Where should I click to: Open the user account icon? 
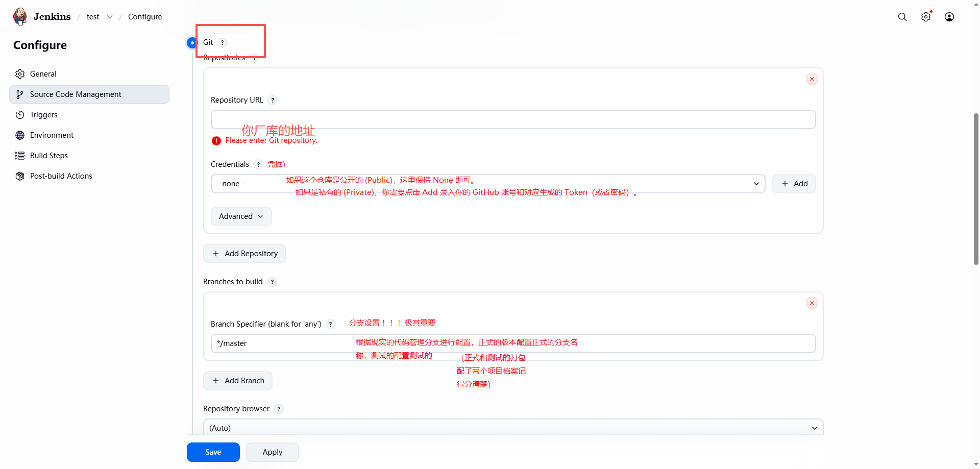click(x=949, y=17)
